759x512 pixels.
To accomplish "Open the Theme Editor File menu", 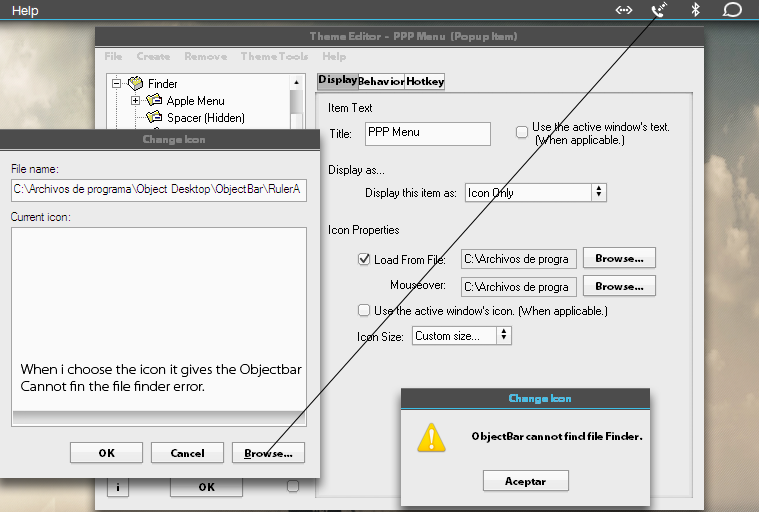I will point(113,56).
